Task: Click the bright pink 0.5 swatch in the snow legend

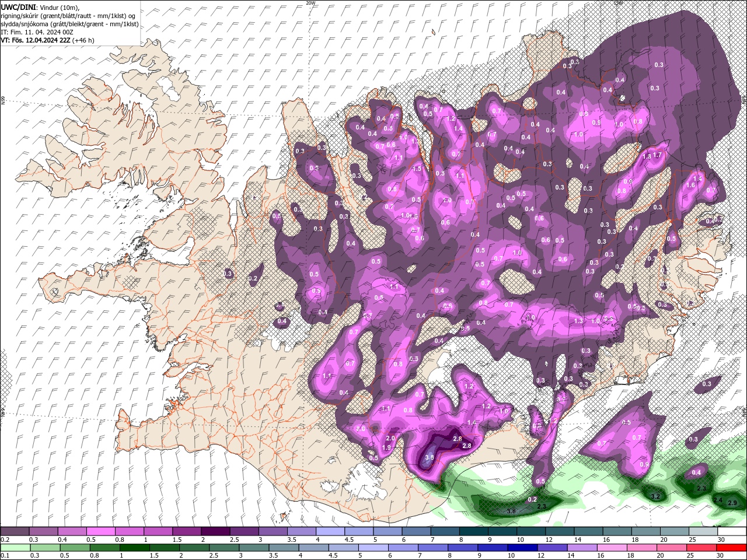Action: [x=101, y=531]
